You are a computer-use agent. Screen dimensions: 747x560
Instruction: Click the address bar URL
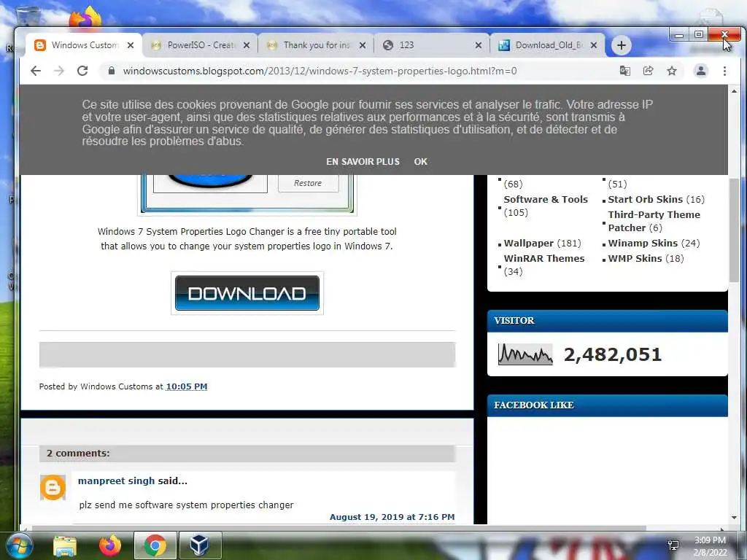tap(320, 71)
